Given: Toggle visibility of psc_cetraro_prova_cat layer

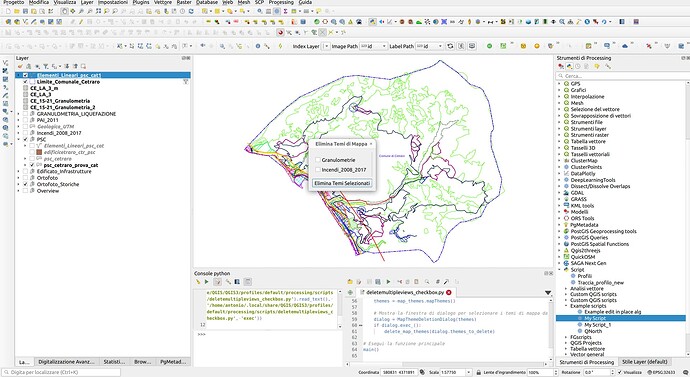Looking at the screenshot, I should (x=32, y=165).
